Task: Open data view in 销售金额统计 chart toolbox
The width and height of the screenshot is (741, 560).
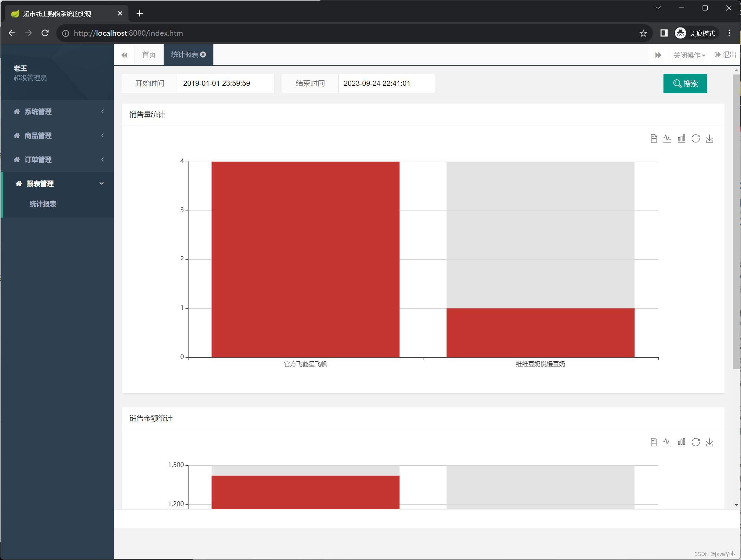Action: [x=654, y=442]
